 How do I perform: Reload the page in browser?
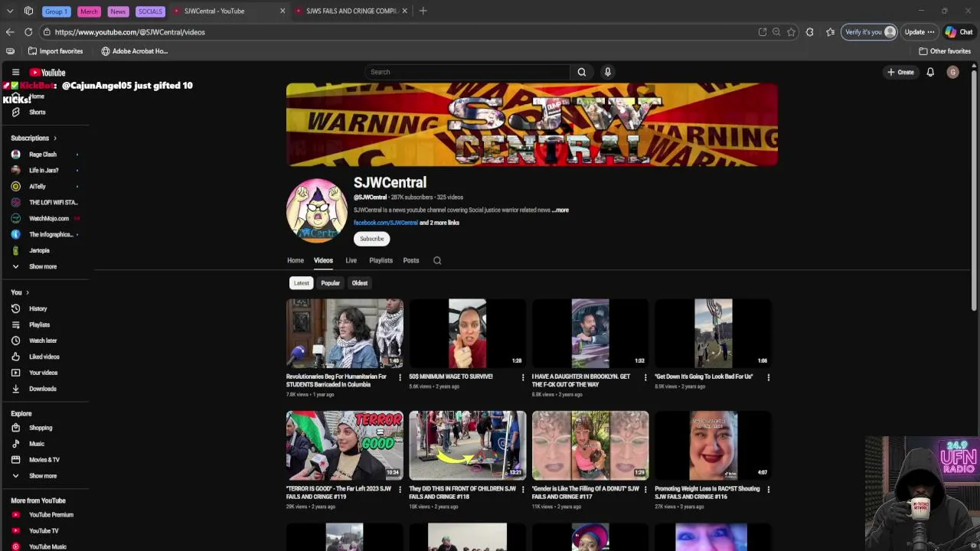coord(28,32)
